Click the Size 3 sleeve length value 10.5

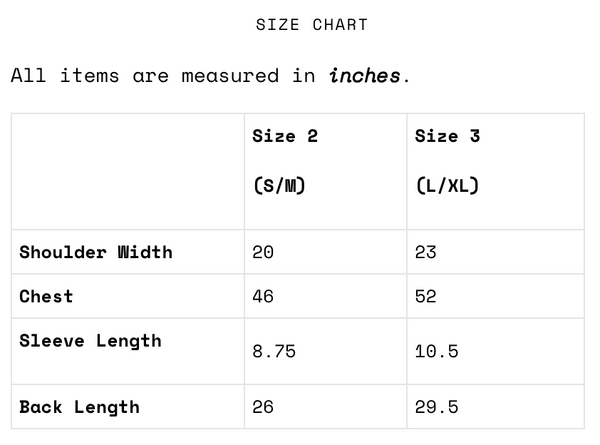[x=436, y=352]
